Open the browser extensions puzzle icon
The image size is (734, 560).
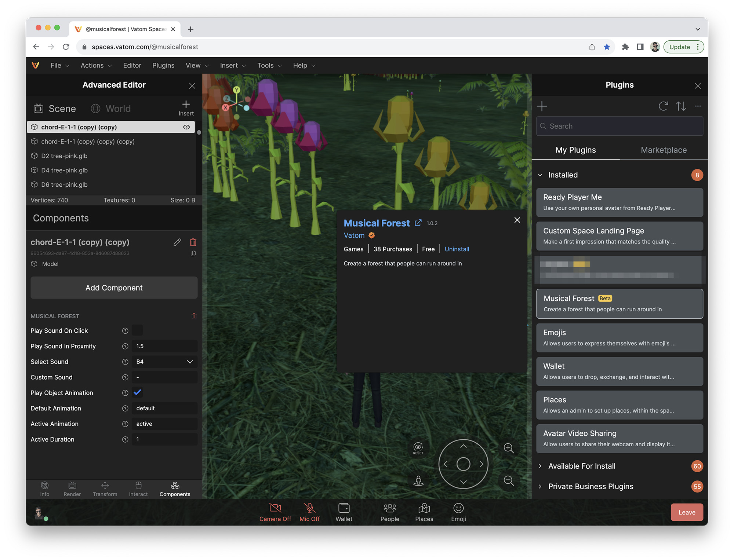625,47
